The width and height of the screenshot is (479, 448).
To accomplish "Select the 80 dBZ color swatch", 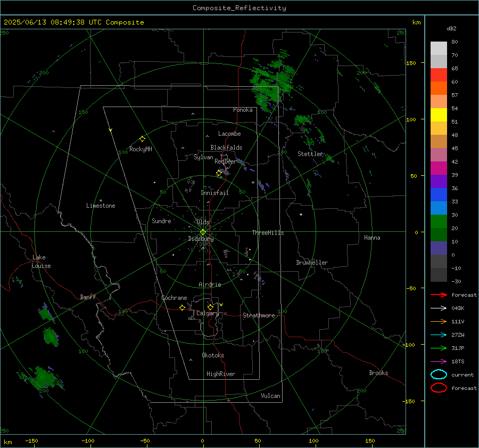I will pyautogui.click(x=439, y=48).
